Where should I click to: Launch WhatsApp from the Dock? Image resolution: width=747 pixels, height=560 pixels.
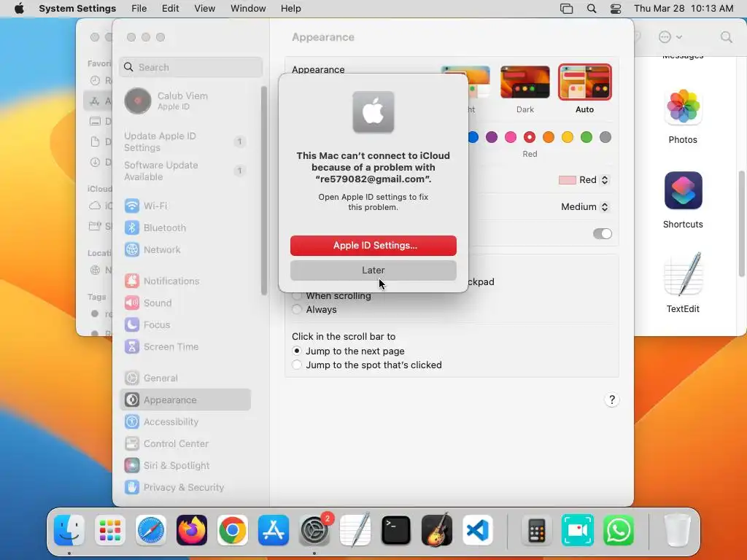click(619, 531)
